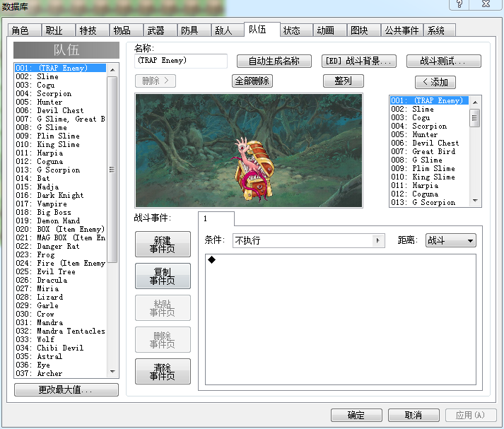Image resolution: width=504 pixels, height=429 pixels.
Task: Open the 条件 arrow selector
Action: [378, 240]
